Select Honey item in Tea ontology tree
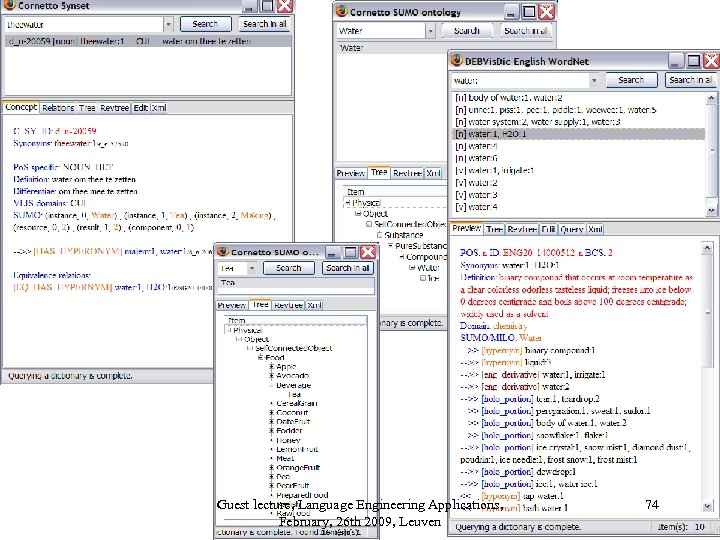720x540 pixels. 288,440
